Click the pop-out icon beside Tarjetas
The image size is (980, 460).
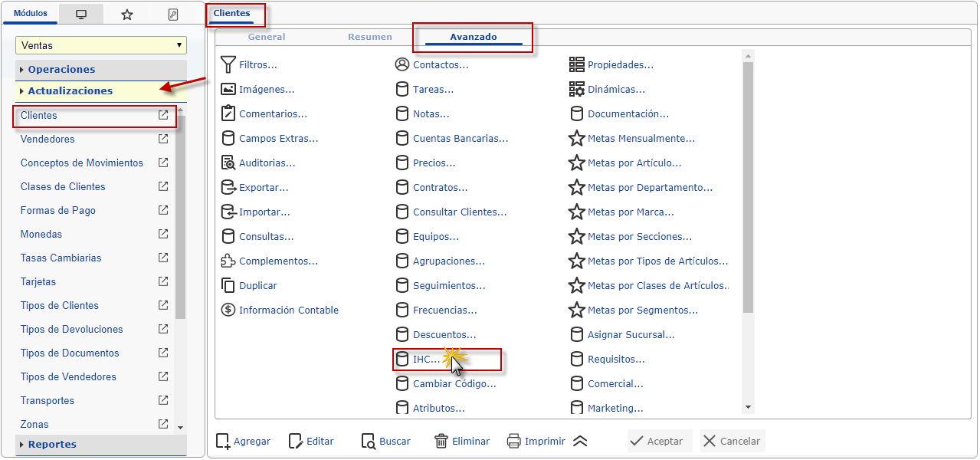pos(163,281)
